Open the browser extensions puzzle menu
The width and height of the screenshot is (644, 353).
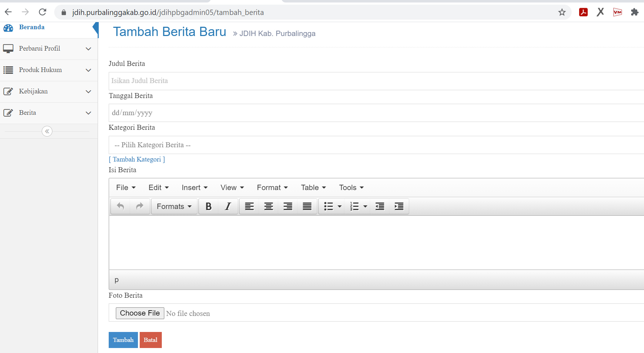pyautogui.click(x=635, y=12)
